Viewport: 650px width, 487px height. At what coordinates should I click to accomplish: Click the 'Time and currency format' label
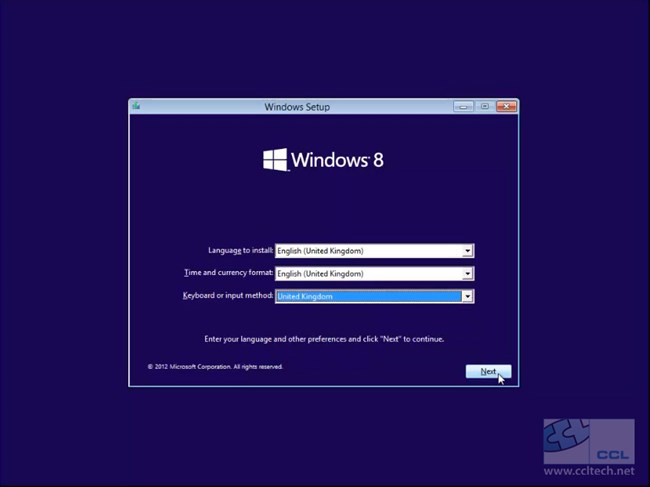tap(229, 273)
